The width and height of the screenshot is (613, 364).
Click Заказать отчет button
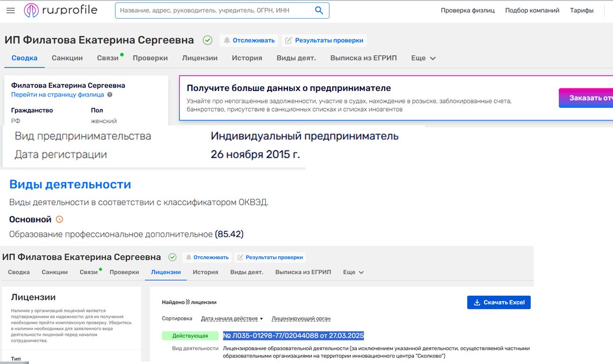586,98
